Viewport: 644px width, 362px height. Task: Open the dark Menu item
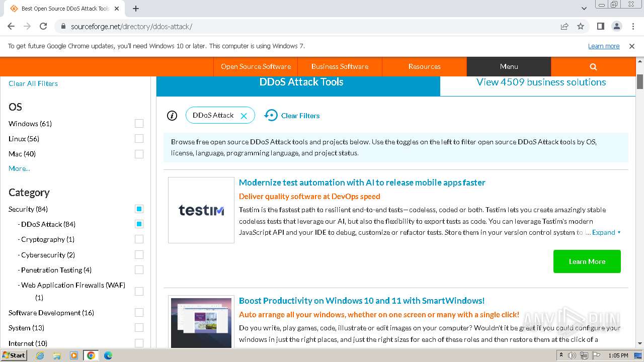509,66
